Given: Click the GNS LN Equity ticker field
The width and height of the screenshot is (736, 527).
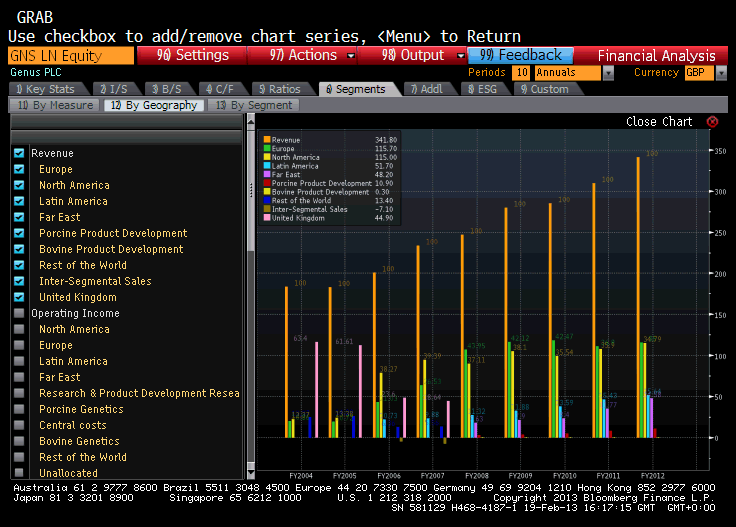Looking at the screenshot, I should pos(70,56).
